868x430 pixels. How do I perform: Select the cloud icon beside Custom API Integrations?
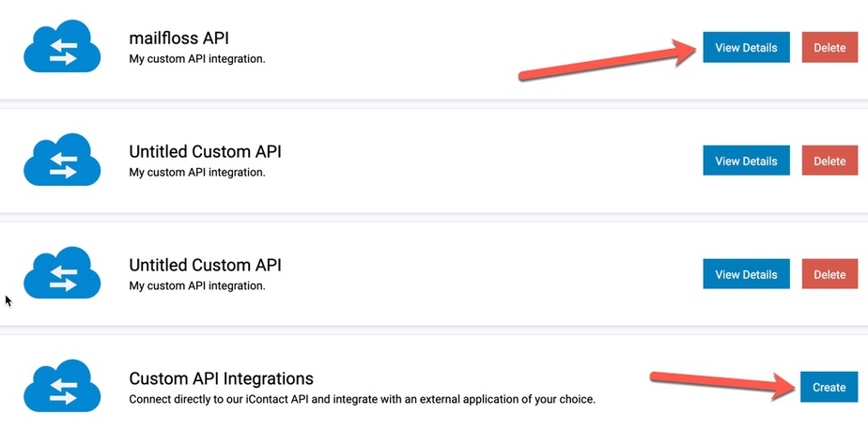point(62,386)
